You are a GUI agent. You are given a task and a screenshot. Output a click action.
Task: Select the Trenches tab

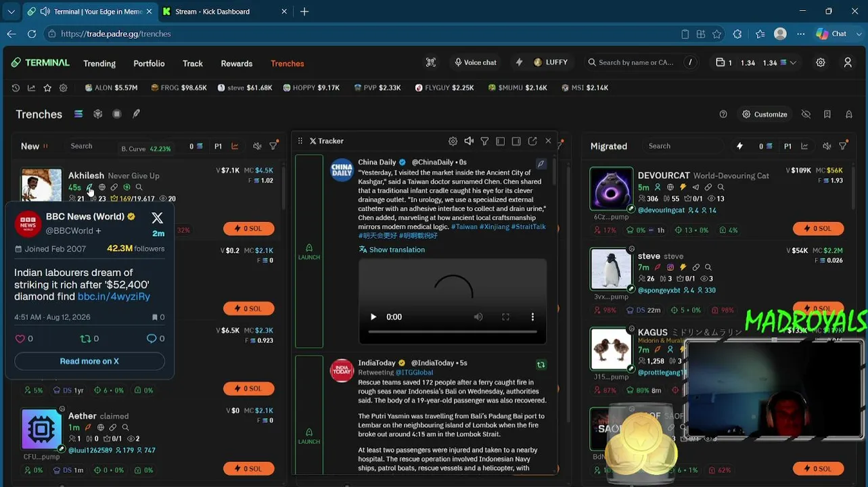click(x=288, y=64)
